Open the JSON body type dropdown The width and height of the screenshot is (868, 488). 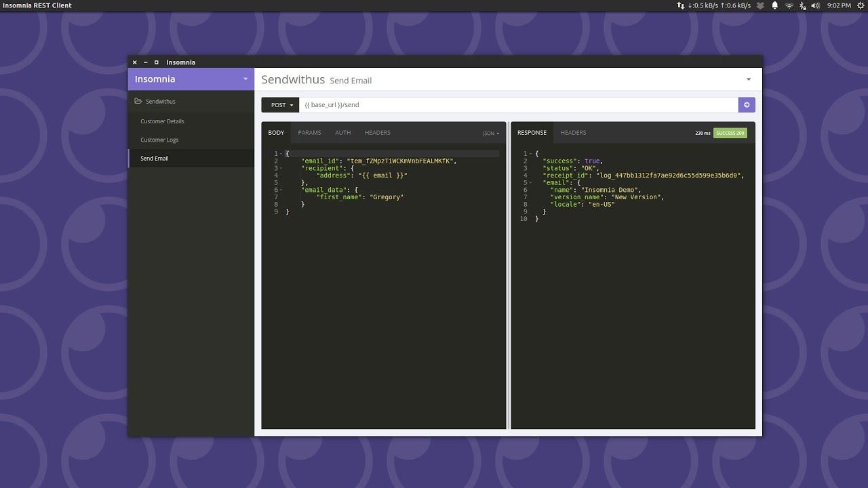[x=491, y=134]
